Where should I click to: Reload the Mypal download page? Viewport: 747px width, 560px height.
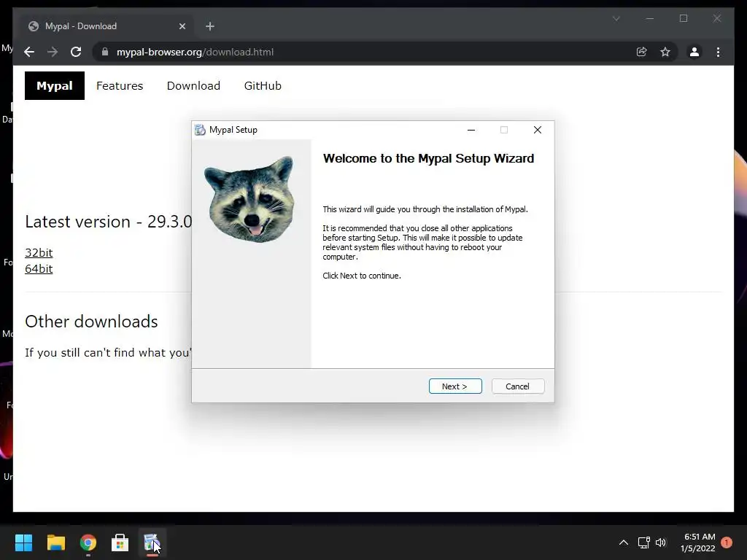76,52
